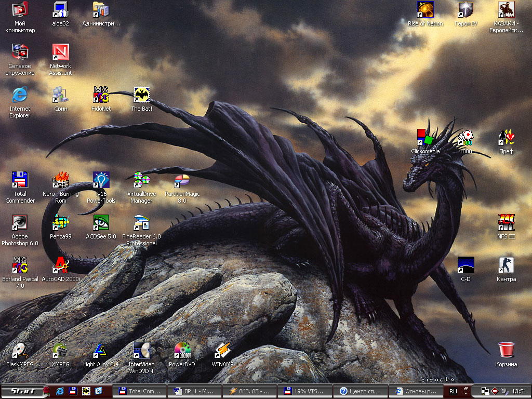Switch to the Total Commander taskbar button

point(140,391)
